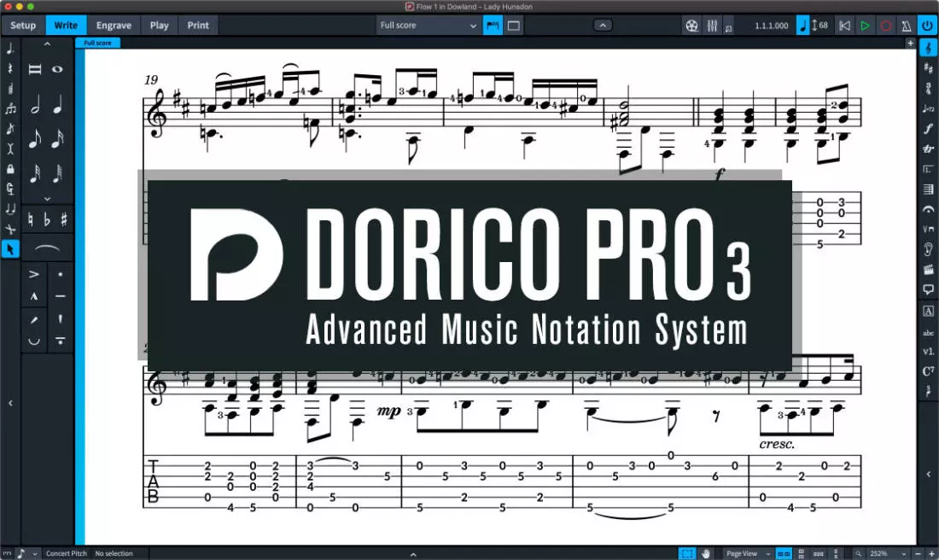The width and height of the screenshot is (939, 560).
Task: Choose the sharp accidental
Action: click(64, 219)
